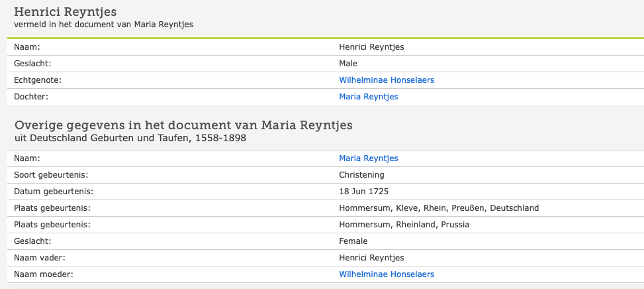Select the 'Male' gender value
Viewport: 644px width, 289px height.
348,64
